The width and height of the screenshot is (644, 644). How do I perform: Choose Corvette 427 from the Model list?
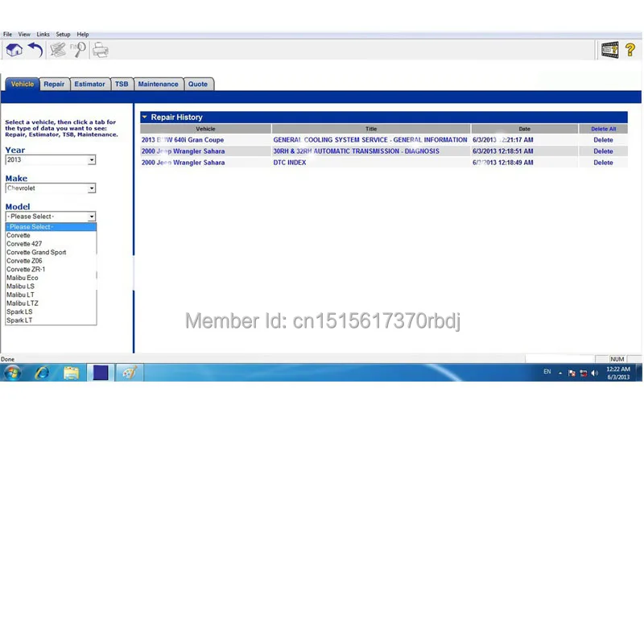(51, 244)
